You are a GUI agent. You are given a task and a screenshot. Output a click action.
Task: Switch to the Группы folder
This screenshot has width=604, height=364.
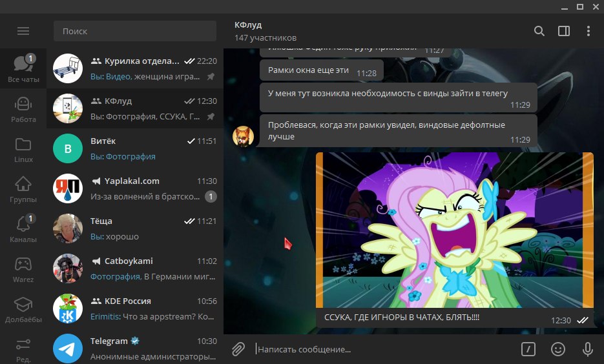[23, 189]
